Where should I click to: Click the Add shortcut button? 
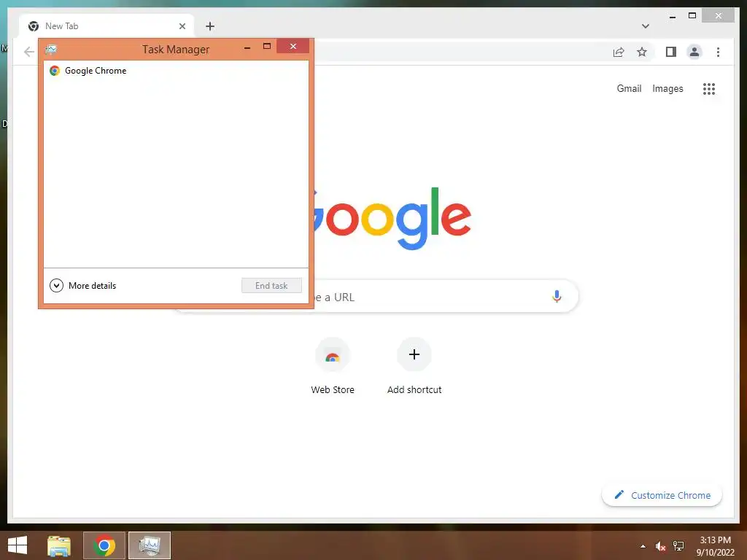click(x=414, y=367)
